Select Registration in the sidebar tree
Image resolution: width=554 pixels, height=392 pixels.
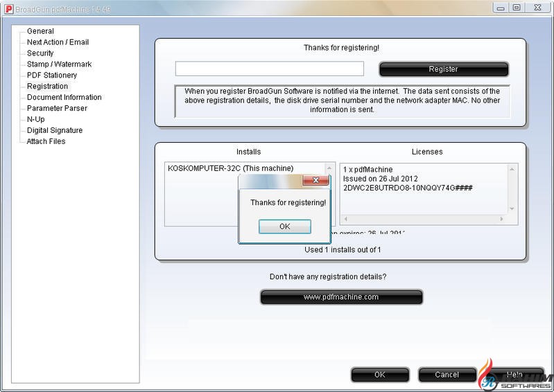point(47,86)
